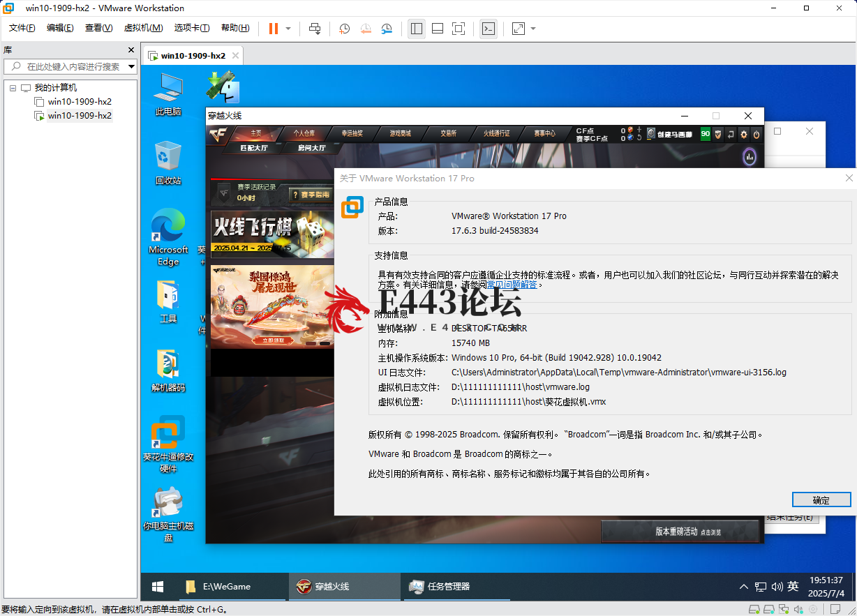Select the 个人仓库 tab in 穿越火线
This screenshot has height=616, width=857.
click(304, 133)
